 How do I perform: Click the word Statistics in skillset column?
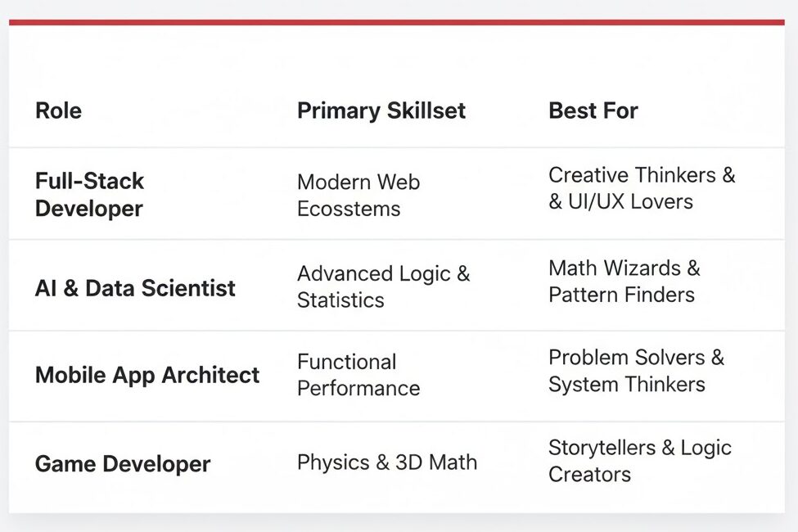[340, 300]
